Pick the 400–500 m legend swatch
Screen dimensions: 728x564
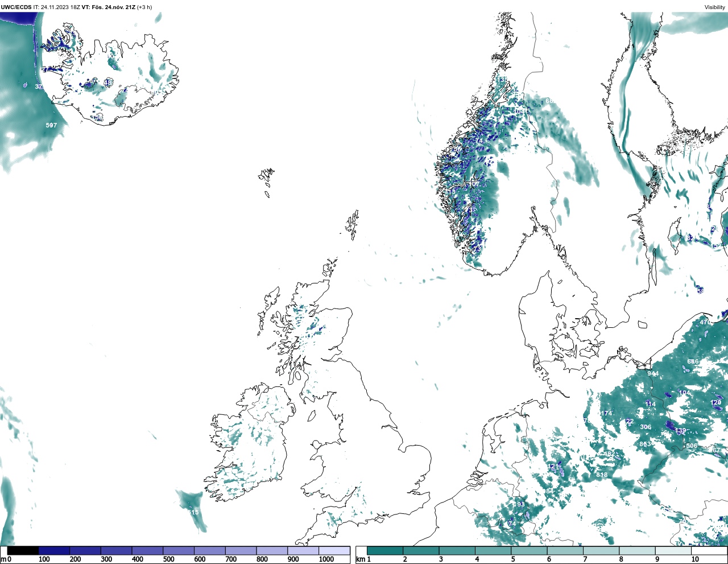click(x=147, y=551)
